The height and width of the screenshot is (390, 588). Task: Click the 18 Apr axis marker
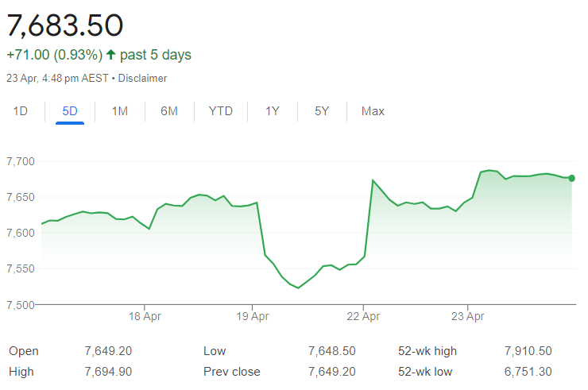[145, 316]
